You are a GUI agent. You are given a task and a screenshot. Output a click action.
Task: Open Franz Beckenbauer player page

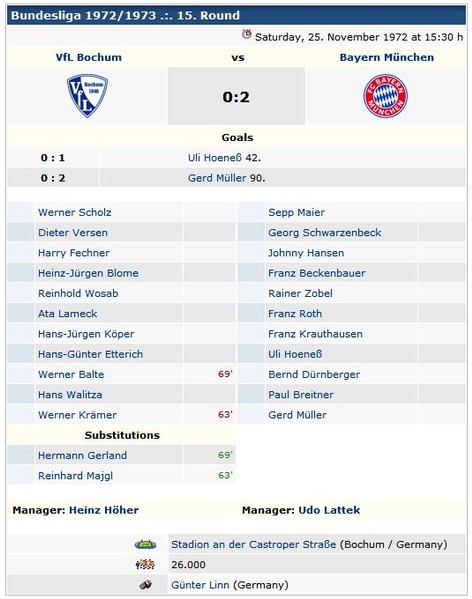click(317, 273)
